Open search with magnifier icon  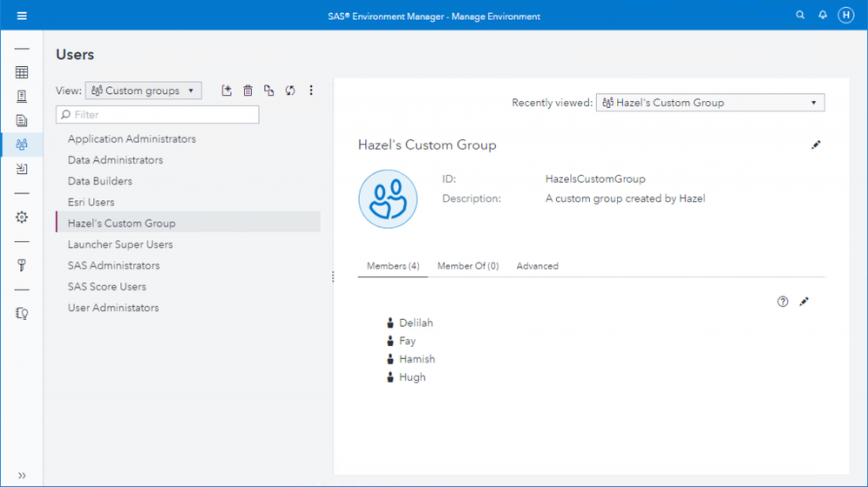[x=800, y=16]
